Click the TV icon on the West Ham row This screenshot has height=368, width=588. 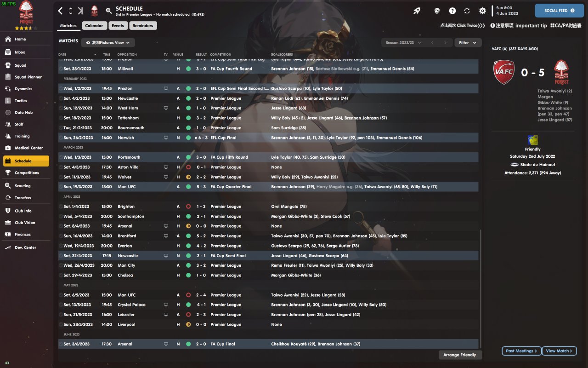tap(166, 108)
